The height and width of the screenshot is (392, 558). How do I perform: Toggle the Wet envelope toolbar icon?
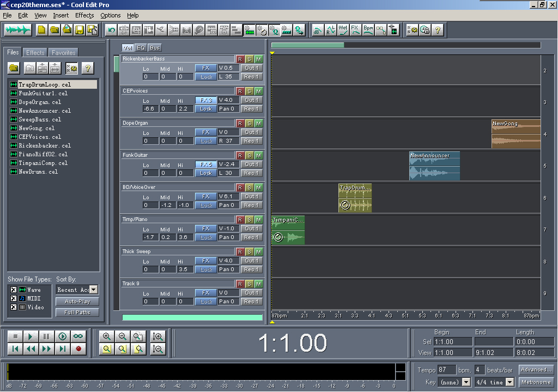pyautogui.click(x=343, y=30)
